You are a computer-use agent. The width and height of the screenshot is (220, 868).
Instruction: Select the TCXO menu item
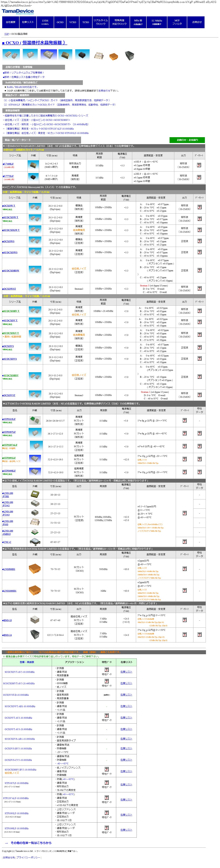click(86, 22)
